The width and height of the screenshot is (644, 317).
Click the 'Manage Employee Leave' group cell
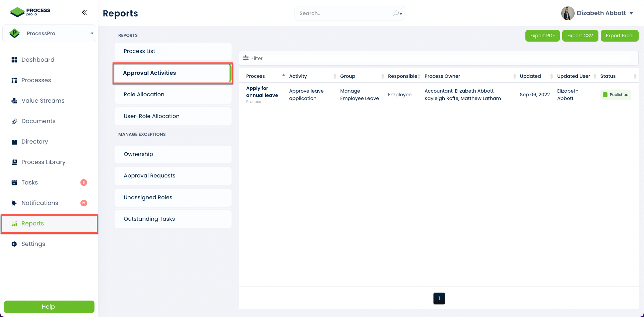tap(360, 95)
